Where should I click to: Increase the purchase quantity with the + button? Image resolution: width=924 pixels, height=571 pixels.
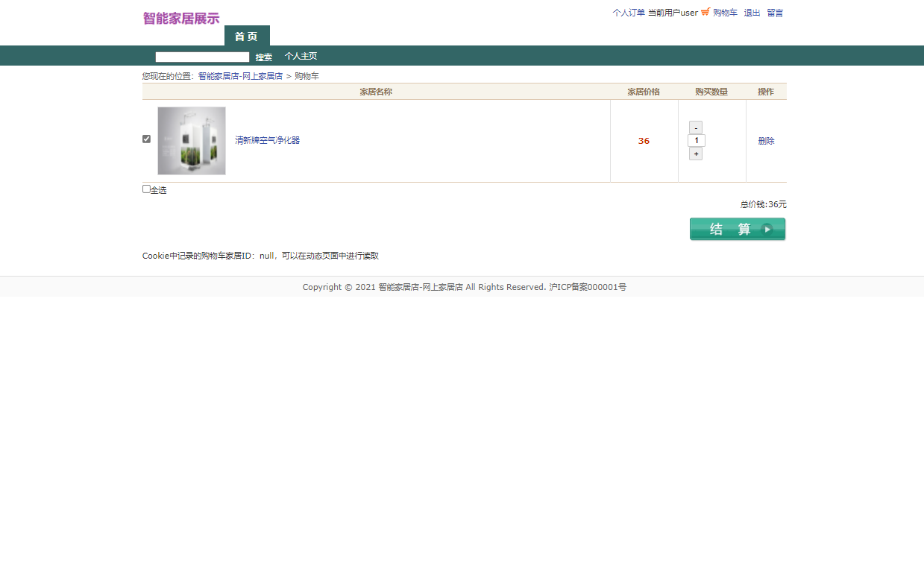click(695, 154)
